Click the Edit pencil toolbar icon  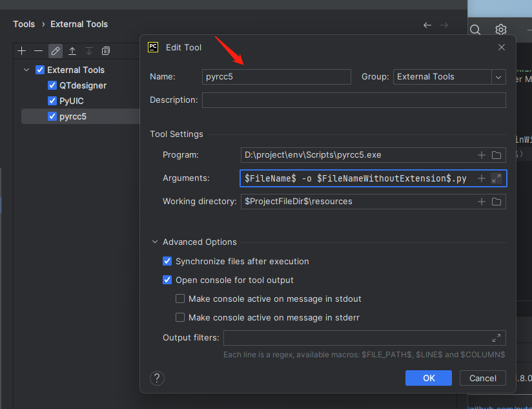coord(56,50)
